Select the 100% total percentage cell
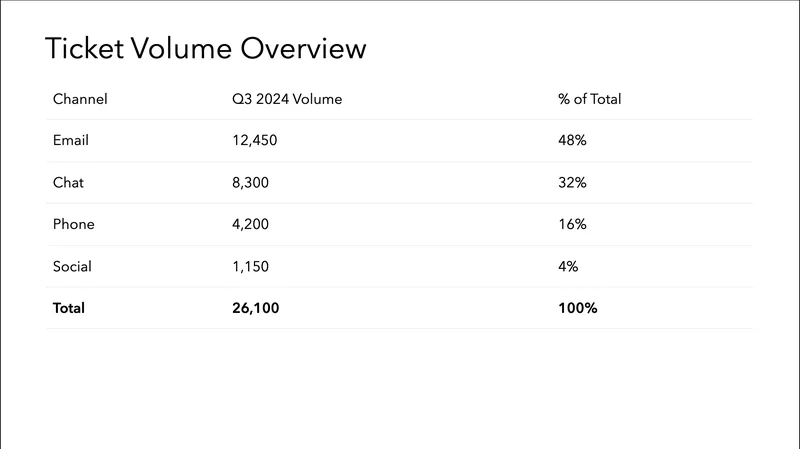800x449 pixels. (577, 308)
